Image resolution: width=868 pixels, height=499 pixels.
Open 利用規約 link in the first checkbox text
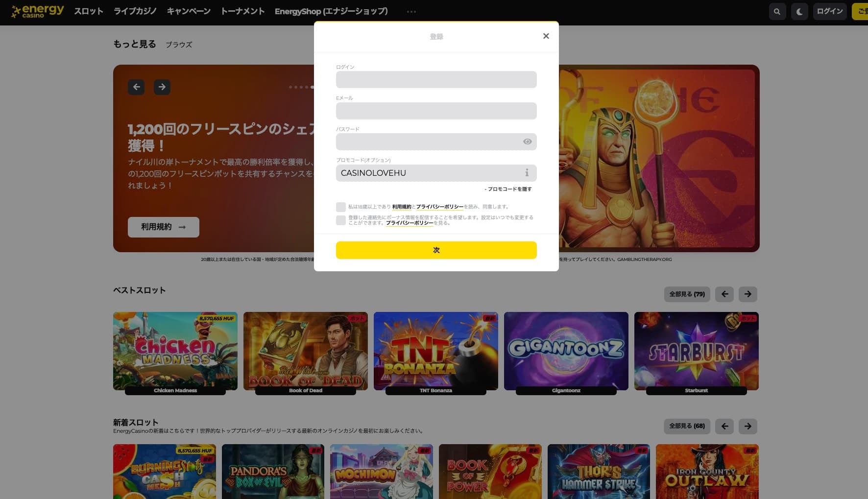pyautogui.click(x=402, y=207)
